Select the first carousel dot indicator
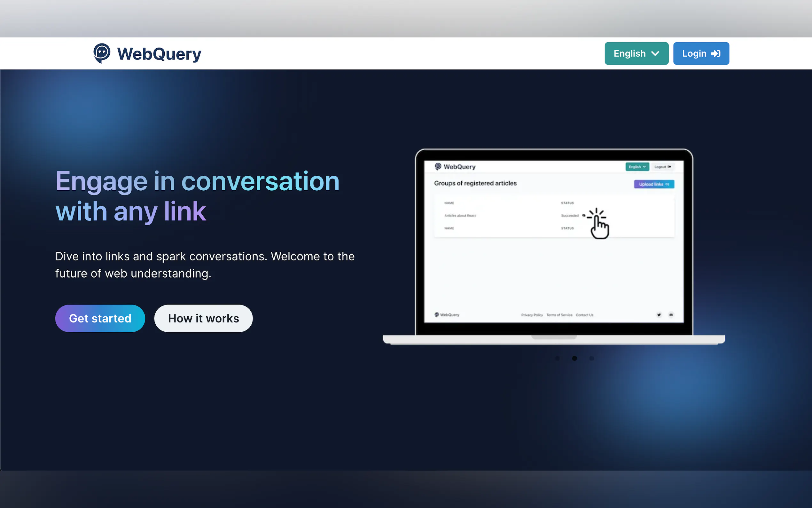The height and width of the screenshot is (508, 812). [x=557, y=359]
